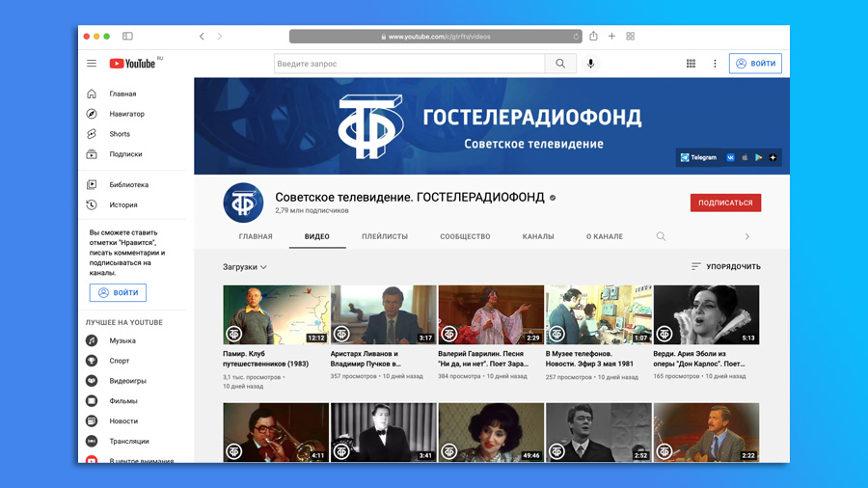This screenshot has height=488, width=868.
Task: Click the title Верди. Ария Эболи
Action: tap(699, 359)
